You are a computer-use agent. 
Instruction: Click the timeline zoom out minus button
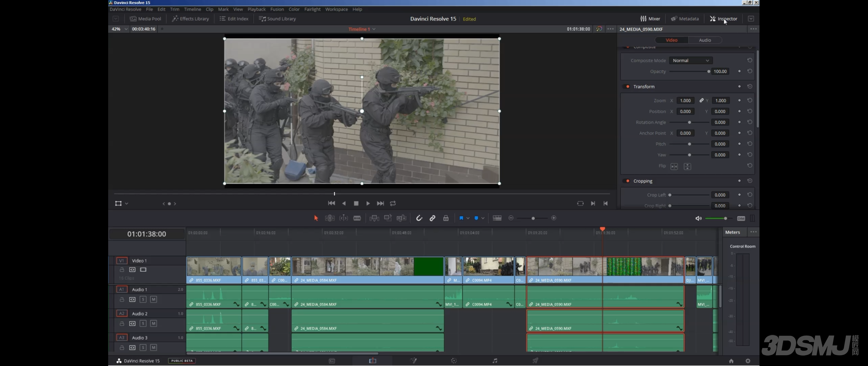coord(511,218)
